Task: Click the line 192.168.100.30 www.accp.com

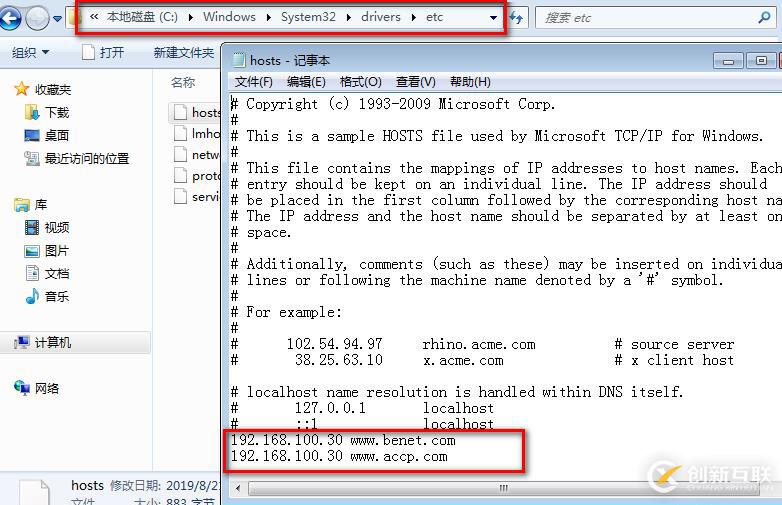Action: click(x=339, y=456)
